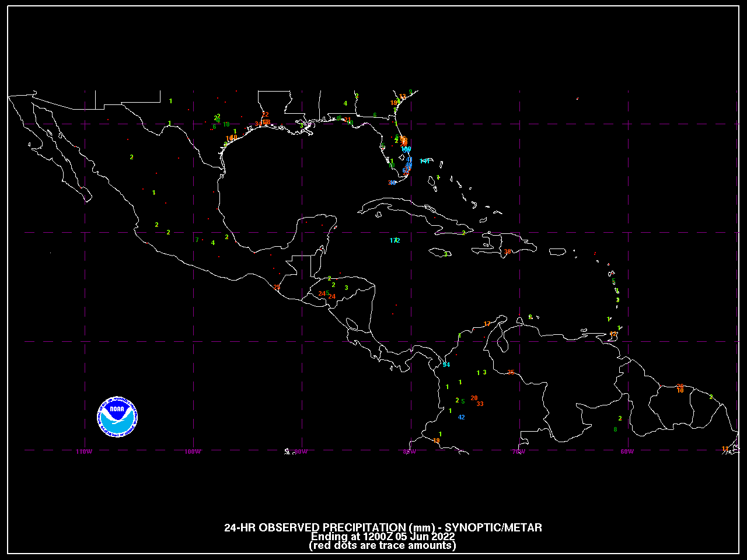Click the green '4' value in Alabama

345,104
